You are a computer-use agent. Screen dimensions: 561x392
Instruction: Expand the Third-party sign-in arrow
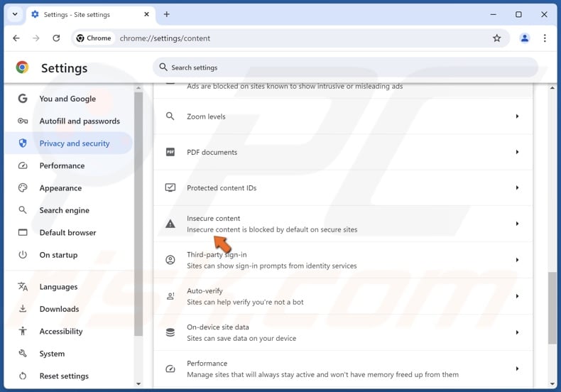pos(517,260)
